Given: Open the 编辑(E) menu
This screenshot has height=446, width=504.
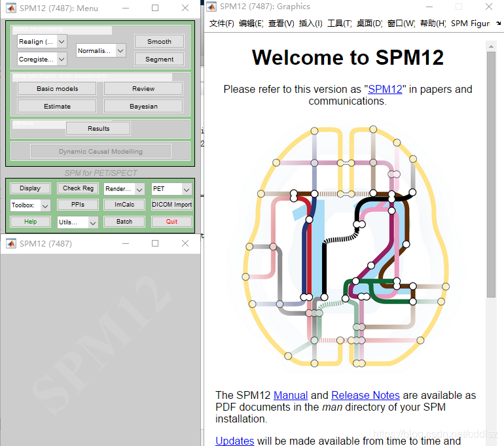Looking at the screenshot, I should pos(251,24).
